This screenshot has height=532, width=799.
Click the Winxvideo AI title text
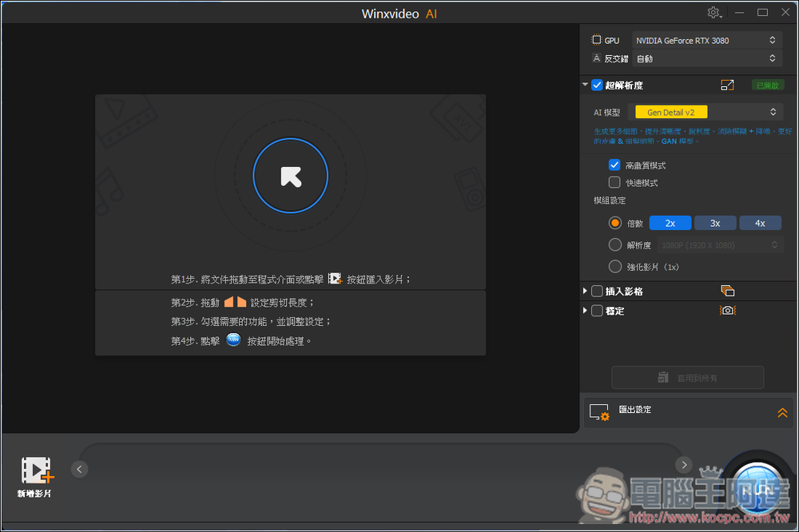coord(399,14)
